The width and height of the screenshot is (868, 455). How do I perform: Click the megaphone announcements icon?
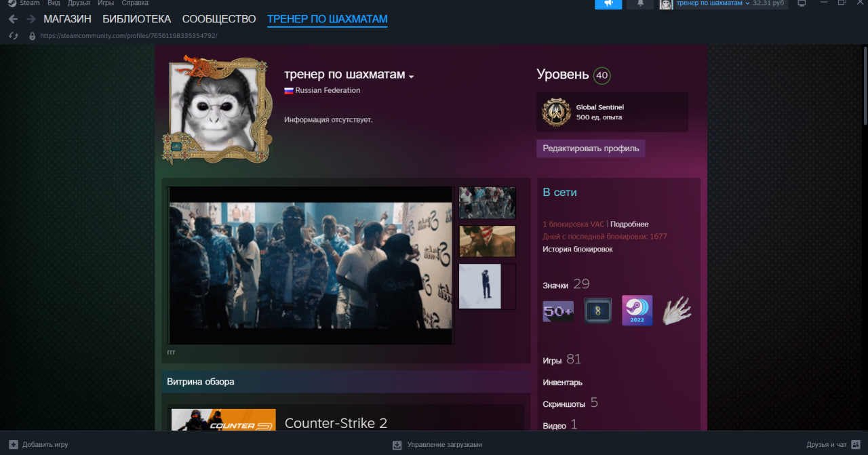[x=608, y=3]
